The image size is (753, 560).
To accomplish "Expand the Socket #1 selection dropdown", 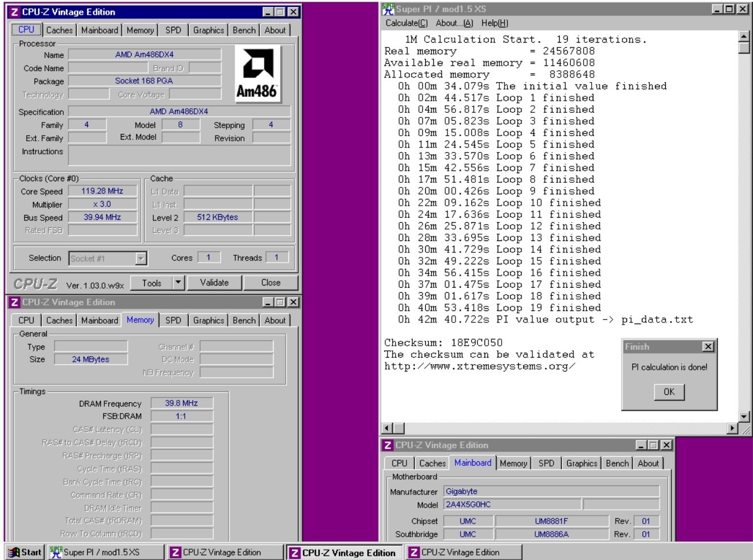I will click(x=141, y=259).
